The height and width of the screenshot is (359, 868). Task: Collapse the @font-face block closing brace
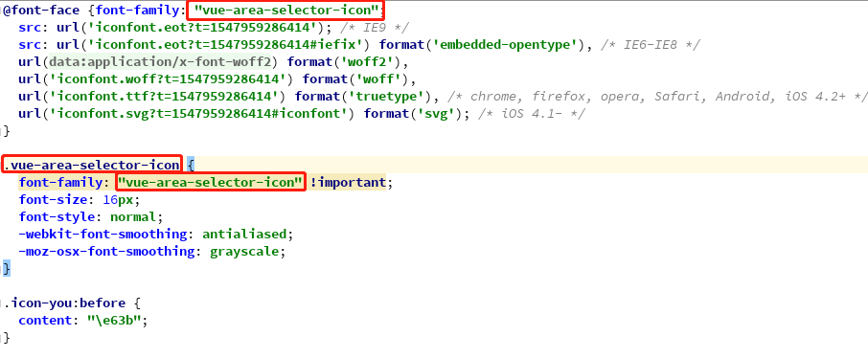[7, 130]
